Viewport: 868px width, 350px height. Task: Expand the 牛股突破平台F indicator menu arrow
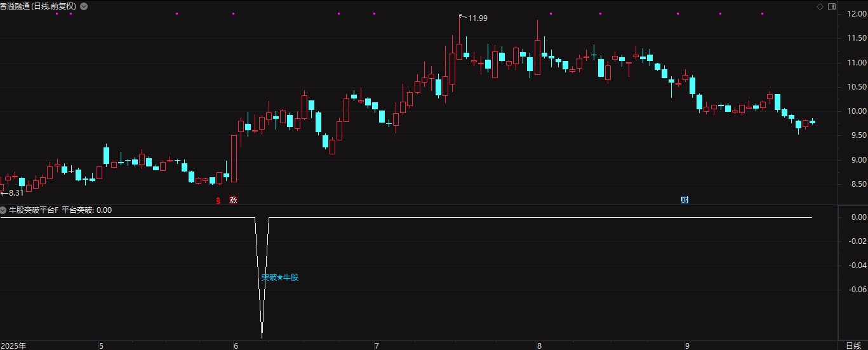point(3,210)
